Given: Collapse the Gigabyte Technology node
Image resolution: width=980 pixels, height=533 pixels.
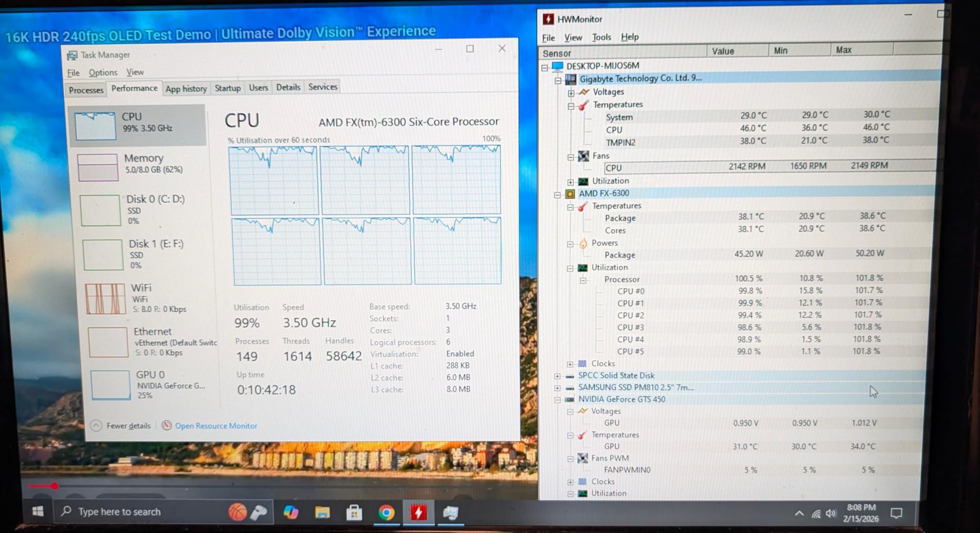Looking at the screenshot, I should [x=558, y=80].
